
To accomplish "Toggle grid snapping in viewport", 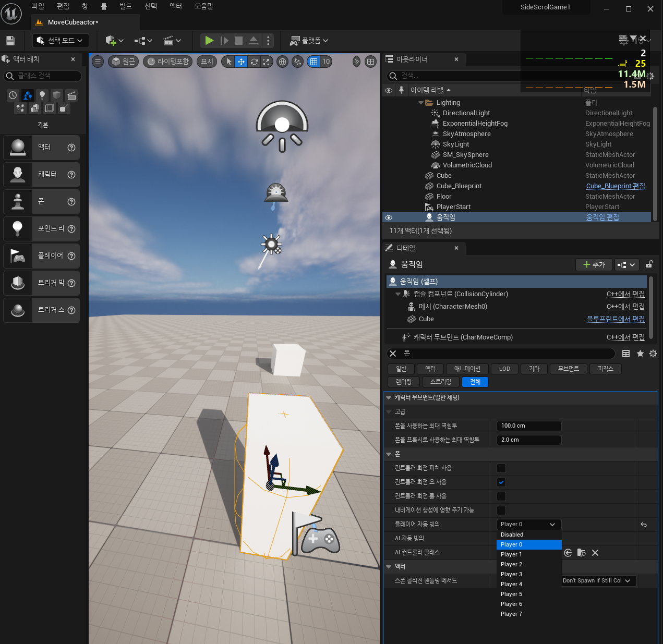I will (314, 62).
